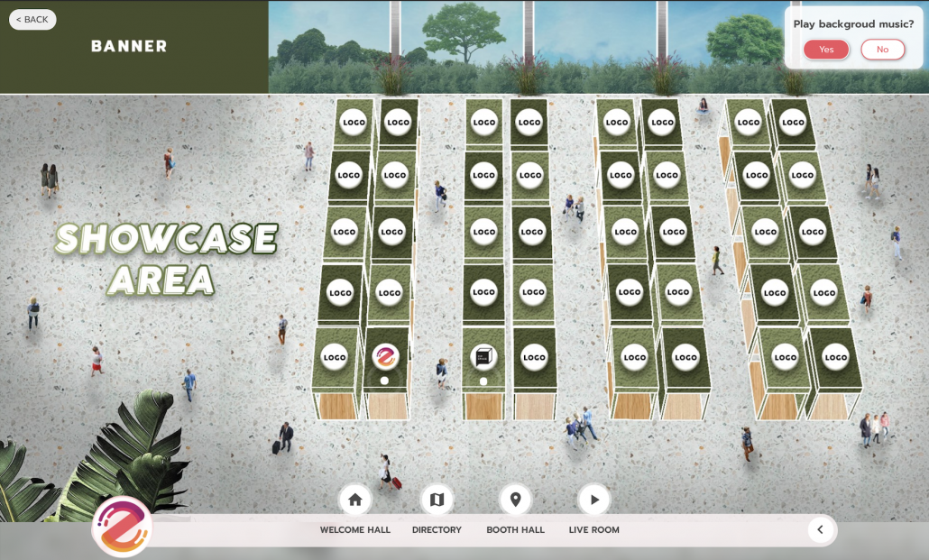
Task: Collapse the navigation bar with the right chevron
Action: [821, 530]
